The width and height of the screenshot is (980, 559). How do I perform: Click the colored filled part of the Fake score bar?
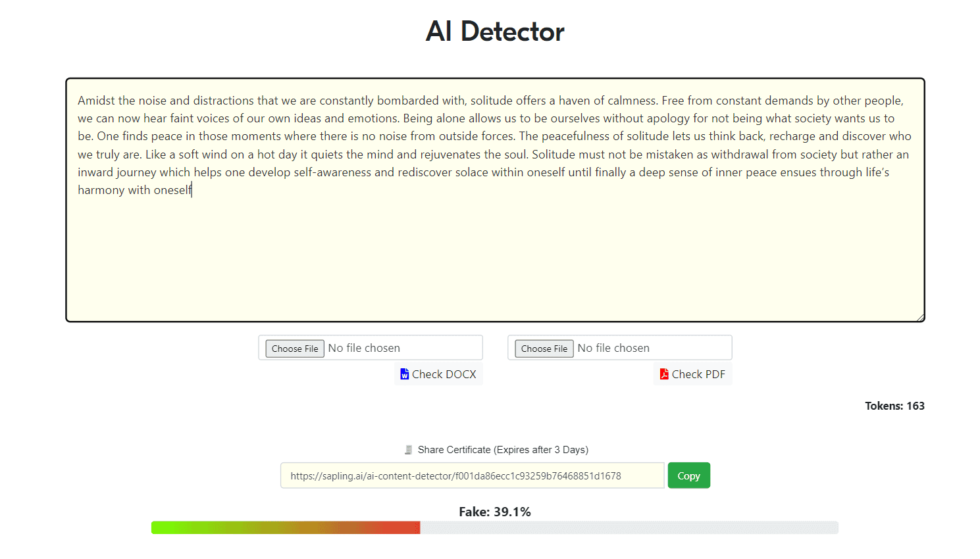coord(285,527)
